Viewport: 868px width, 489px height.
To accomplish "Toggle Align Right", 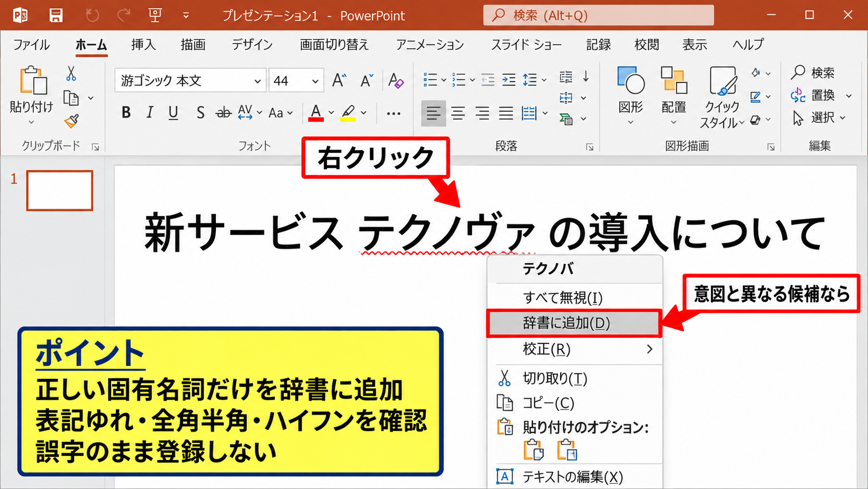I will (482, 113).
